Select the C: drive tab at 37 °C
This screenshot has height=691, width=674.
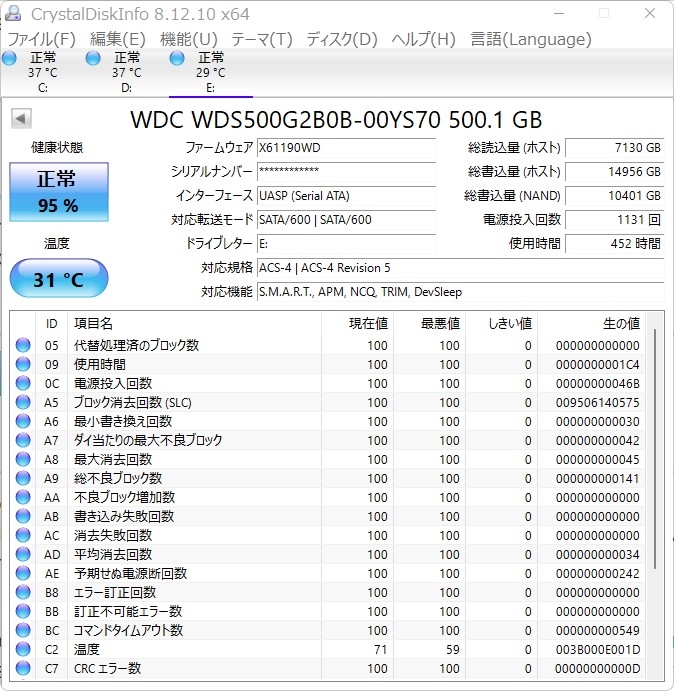pos(43,72)
